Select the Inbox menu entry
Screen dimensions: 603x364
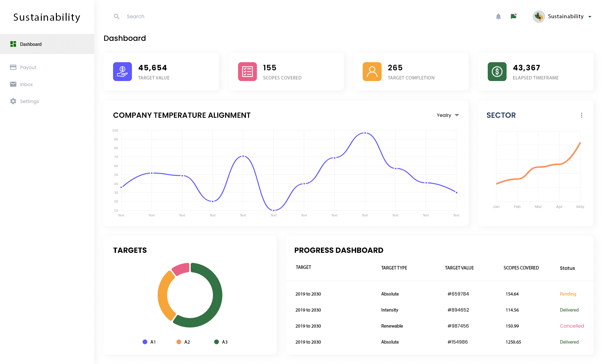(x=26, y=84)
